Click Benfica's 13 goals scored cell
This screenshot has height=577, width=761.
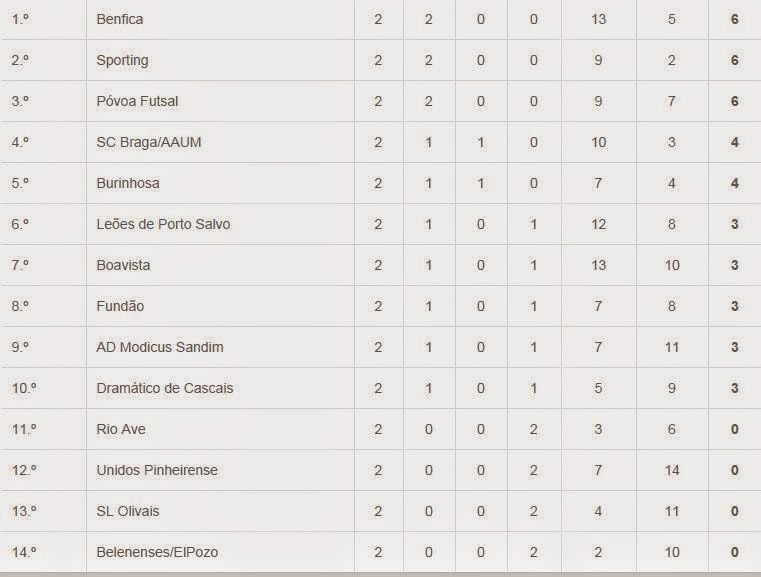(598, 19)
